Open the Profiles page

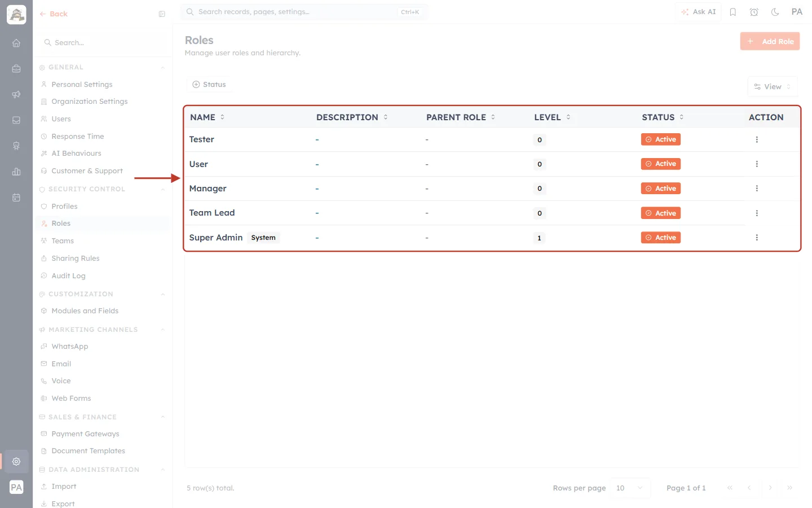tap(64, 207)
